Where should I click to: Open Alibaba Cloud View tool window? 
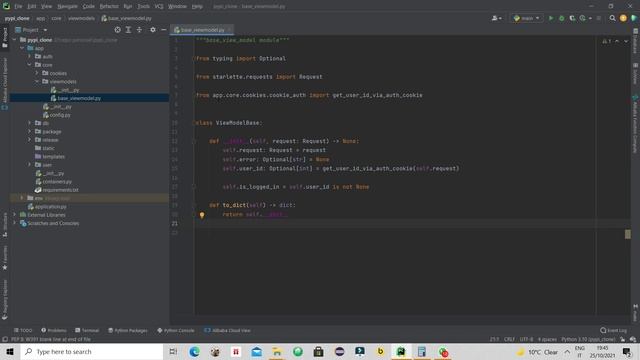pos(227,330)
